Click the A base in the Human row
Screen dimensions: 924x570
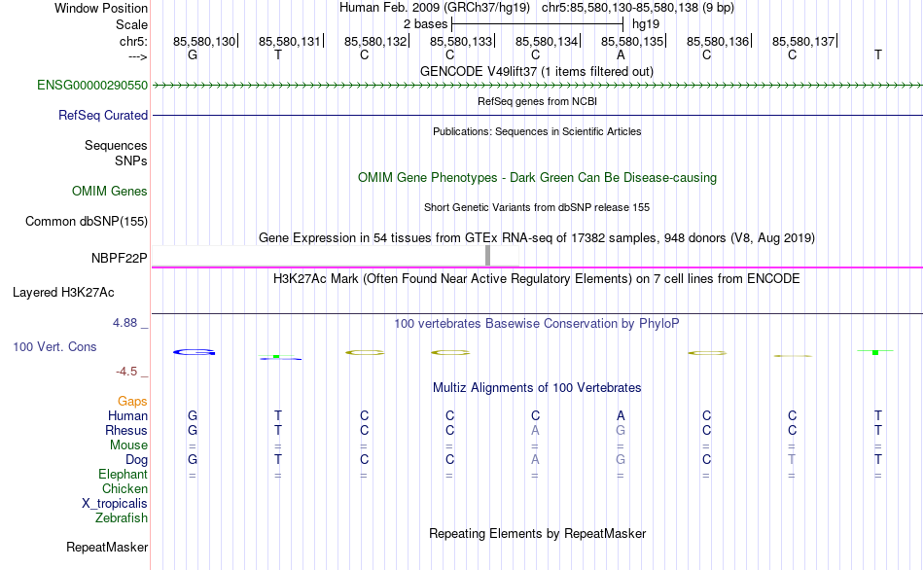(x=621, y=416)
